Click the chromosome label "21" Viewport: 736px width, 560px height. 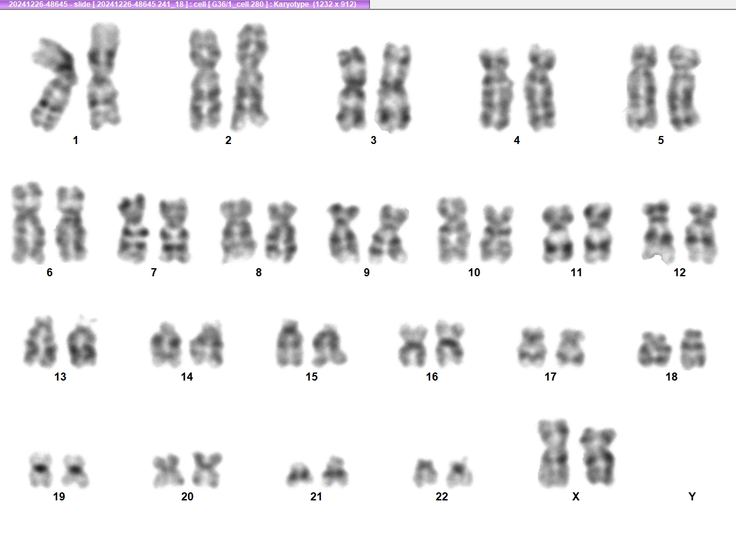pos(316,496)
